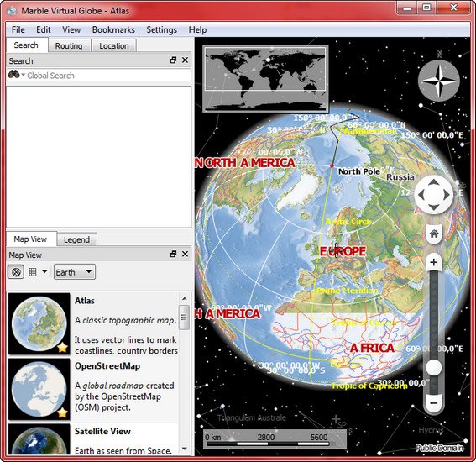Switch to the Legend tab

(76, 239)
